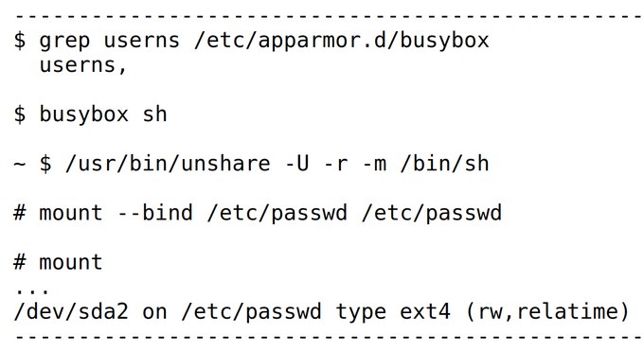
Task: Click the /etc/apparmor.d/busybox file path
Action: point(341,41)
